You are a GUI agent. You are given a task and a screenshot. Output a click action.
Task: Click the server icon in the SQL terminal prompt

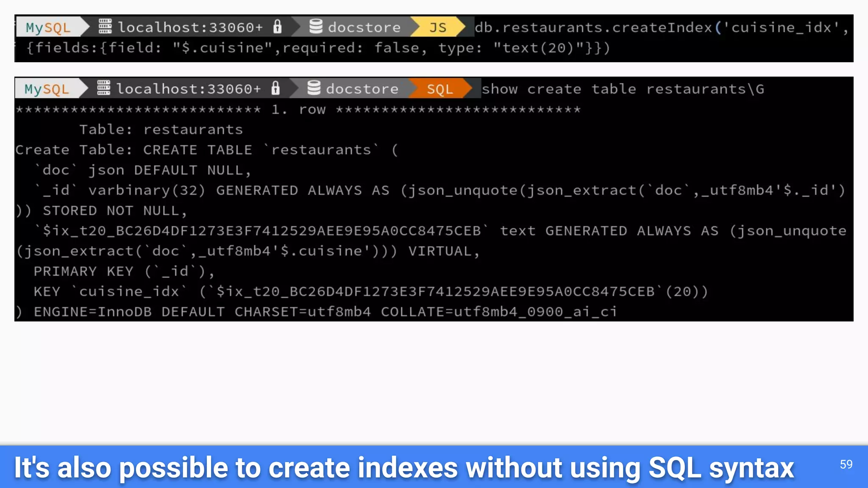[103, 88]
